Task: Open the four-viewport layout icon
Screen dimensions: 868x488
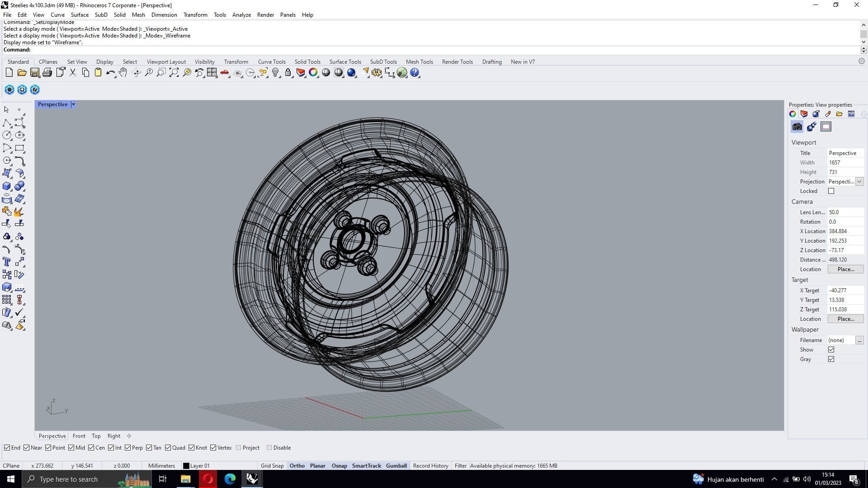Action: [212, 73]
